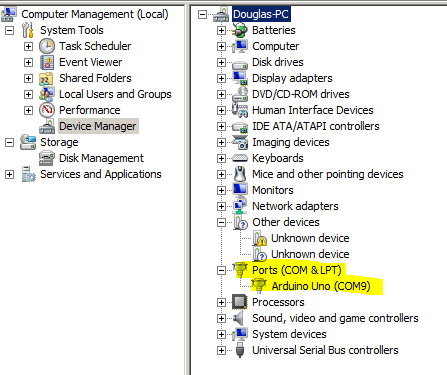Expand the Display adapters category
The height and width of the screenshot is (375, 447).
click(x=221, y=78)
